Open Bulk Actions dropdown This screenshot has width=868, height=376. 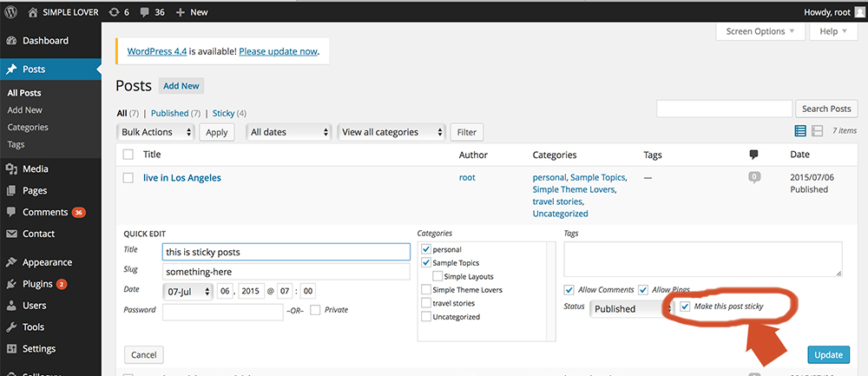(156, 132)
